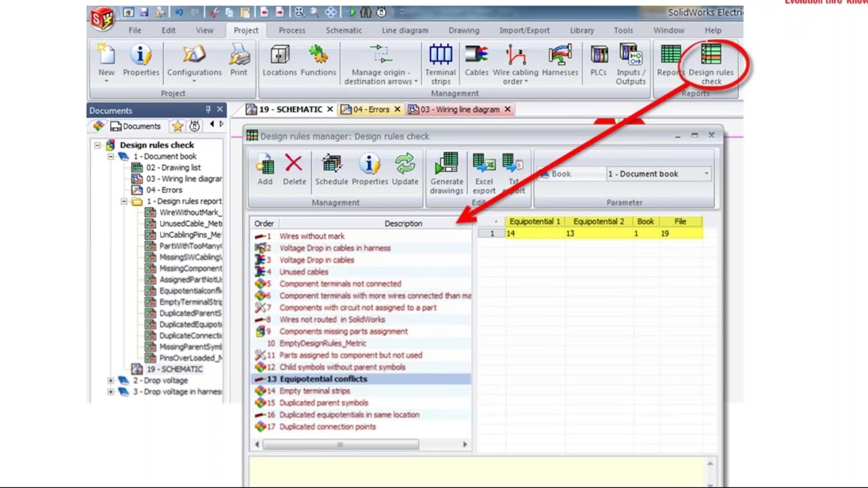Click the rules list horizontal scrollbar
868x488 pixels.
point(340,445)
